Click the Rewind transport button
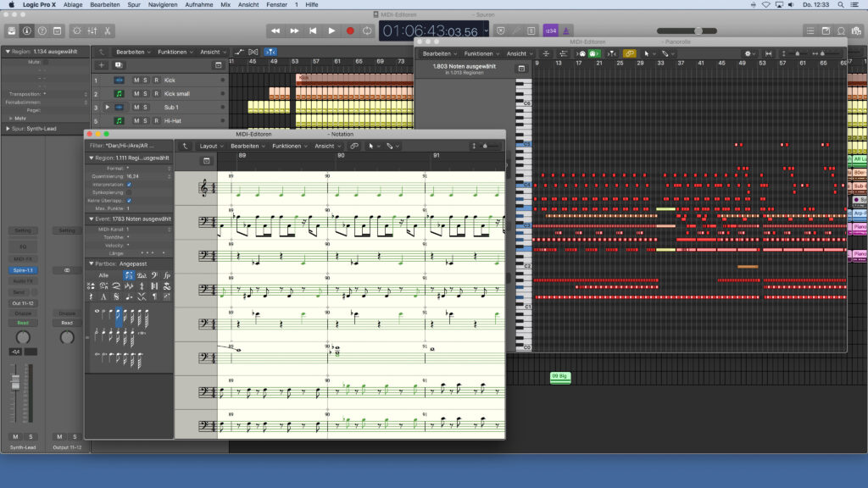 click(275, 31)
